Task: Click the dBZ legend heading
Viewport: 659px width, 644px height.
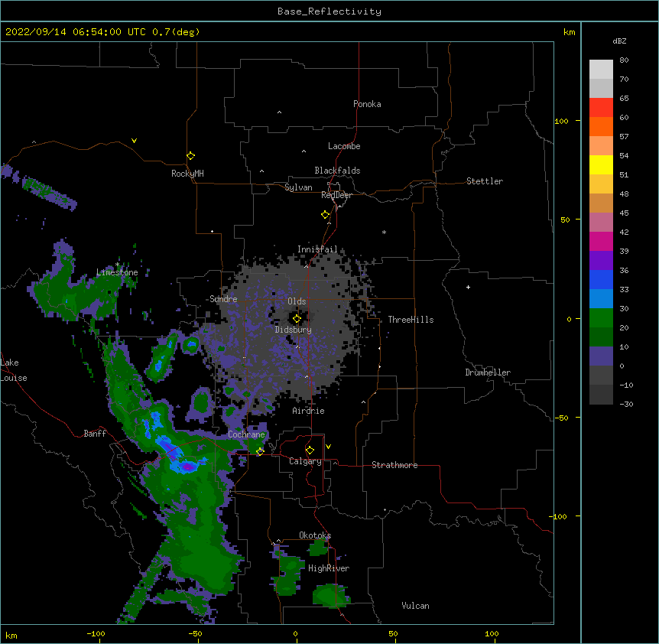Action: [x=619, y=41]
